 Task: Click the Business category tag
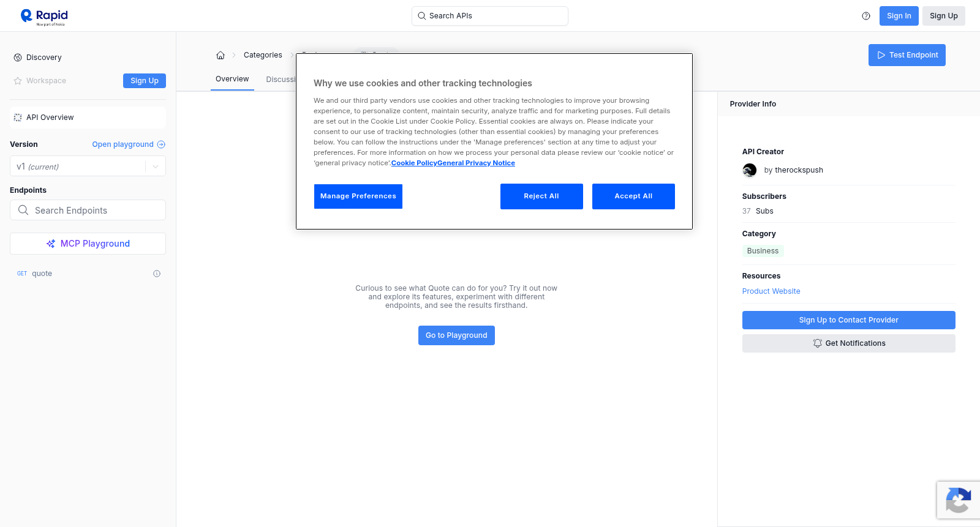coord(763,251)
